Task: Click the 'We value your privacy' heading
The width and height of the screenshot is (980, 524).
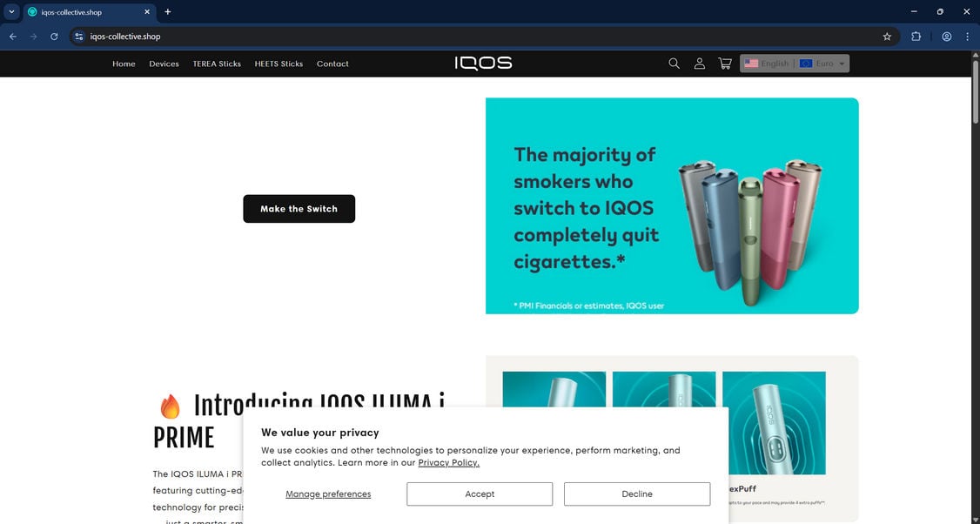Action: [x=320, y=433]
